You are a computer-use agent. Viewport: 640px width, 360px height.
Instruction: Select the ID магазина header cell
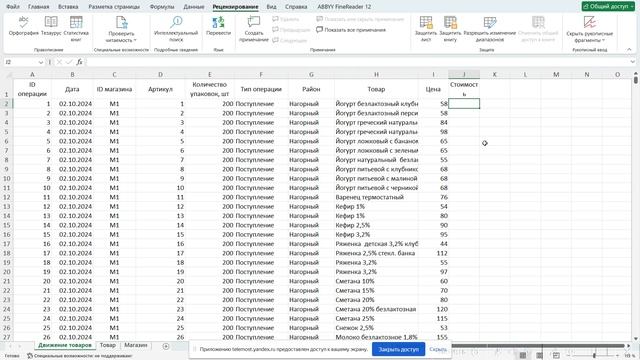pos(114,89)
